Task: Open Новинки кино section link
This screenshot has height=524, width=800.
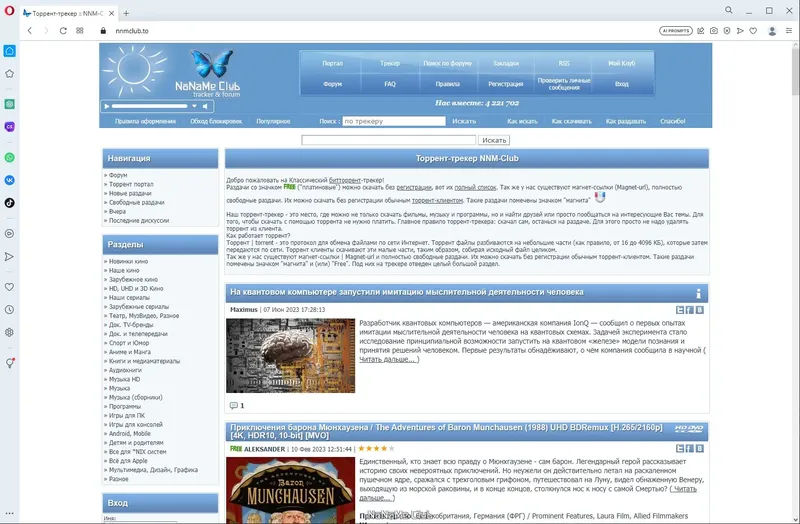Action: [x=128, y=261]
